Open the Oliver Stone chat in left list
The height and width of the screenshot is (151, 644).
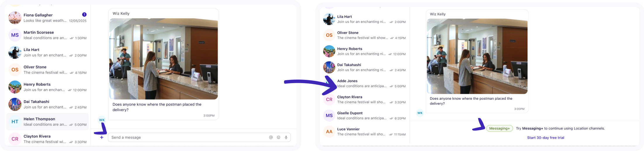[x=48, y=70]
